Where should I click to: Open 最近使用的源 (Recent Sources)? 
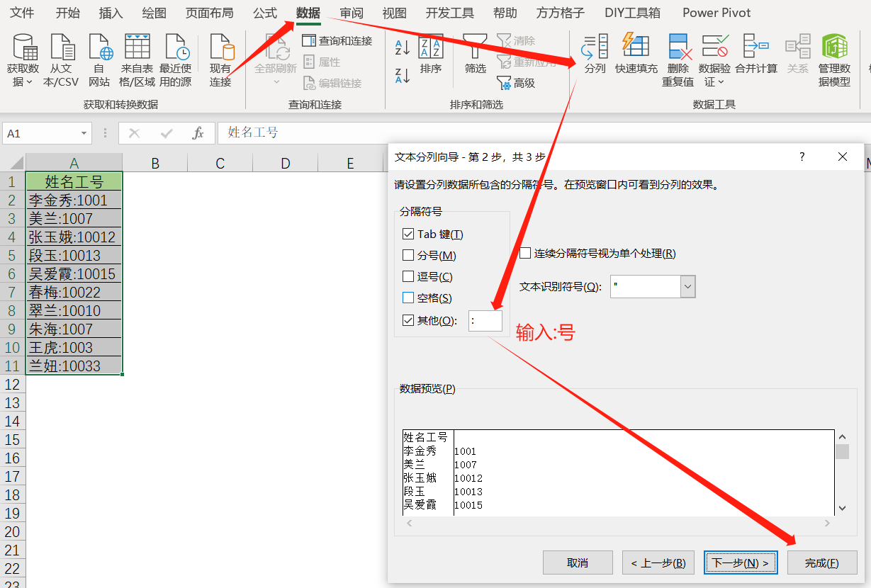click(176, 47)
